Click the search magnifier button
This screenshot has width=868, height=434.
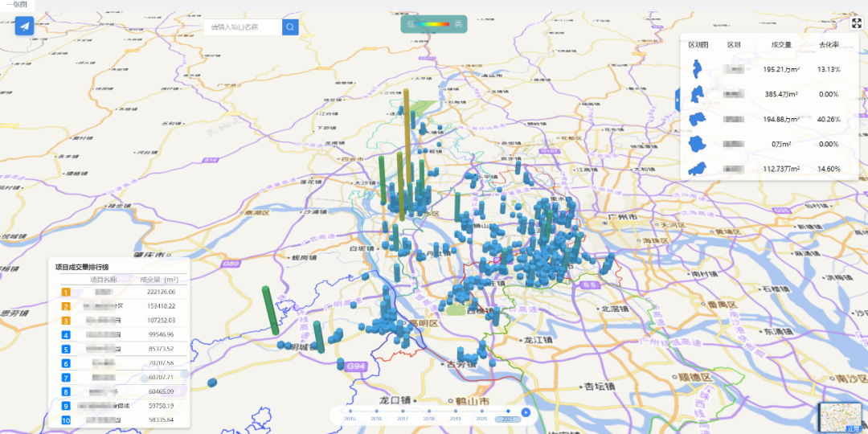point(290,27)
